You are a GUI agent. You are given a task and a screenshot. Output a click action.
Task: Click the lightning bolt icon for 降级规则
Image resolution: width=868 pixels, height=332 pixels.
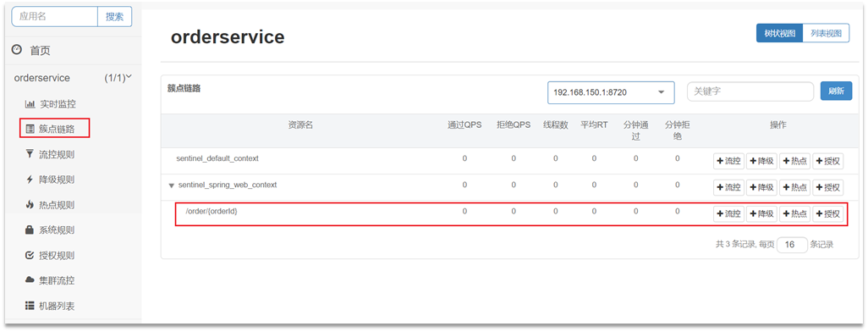point(30,180)
